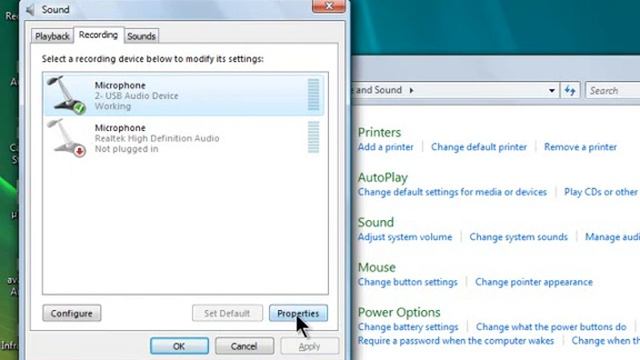Screen dimensions: 640x360
Task: Click 'Change button settings' link
Action: point(407,282)
